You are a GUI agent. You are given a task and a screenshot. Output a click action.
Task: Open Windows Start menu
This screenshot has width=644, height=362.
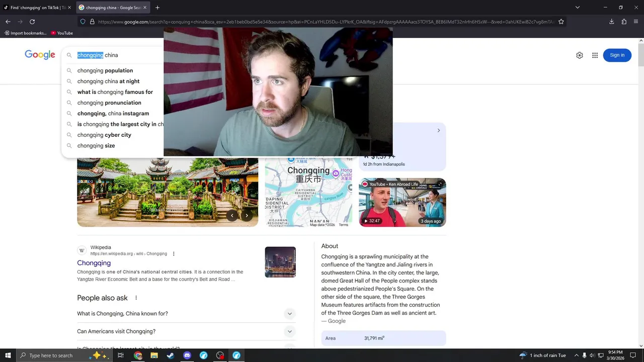[8, 355]
